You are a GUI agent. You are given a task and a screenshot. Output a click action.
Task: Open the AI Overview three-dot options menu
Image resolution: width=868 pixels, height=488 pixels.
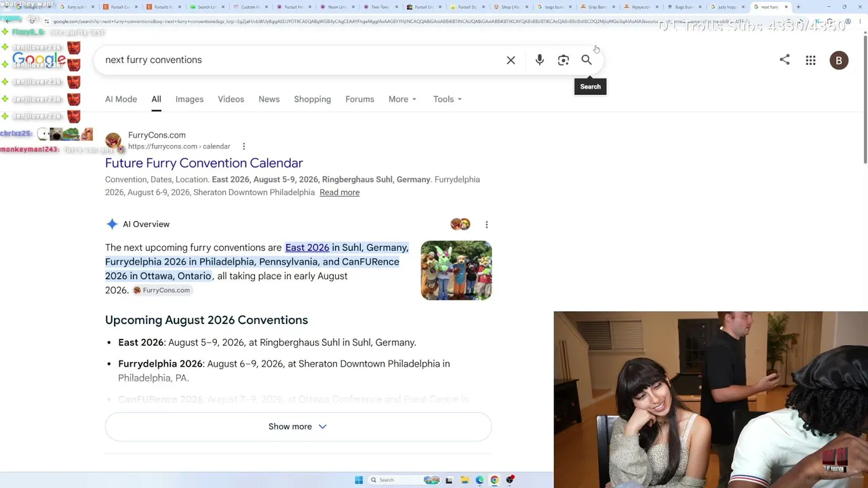pyautogui.click(x=486, y=224)
